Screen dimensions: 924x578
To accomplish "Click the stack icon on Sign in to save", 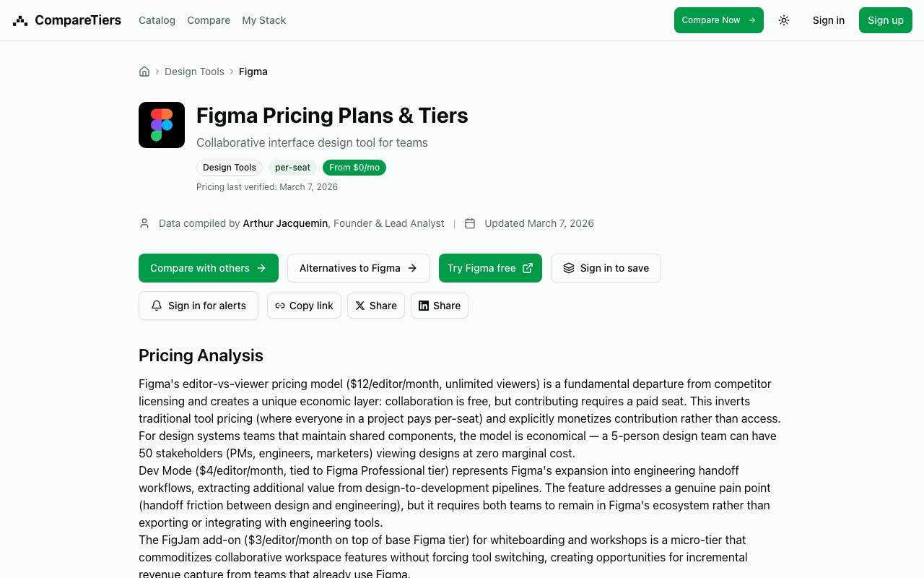I will [x=569, y=268].
